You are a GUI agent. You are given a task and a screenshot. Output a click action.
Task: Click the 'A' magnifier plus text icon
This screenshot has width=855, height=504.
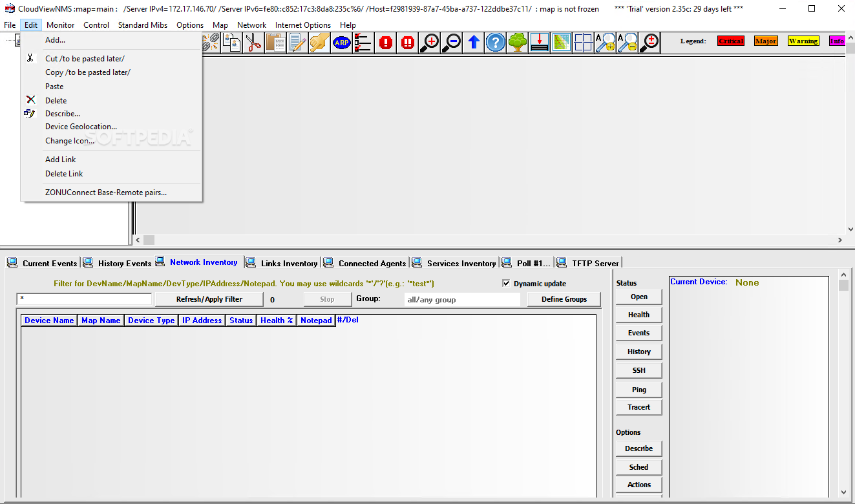pyautogui.click(x=606, y=43)
